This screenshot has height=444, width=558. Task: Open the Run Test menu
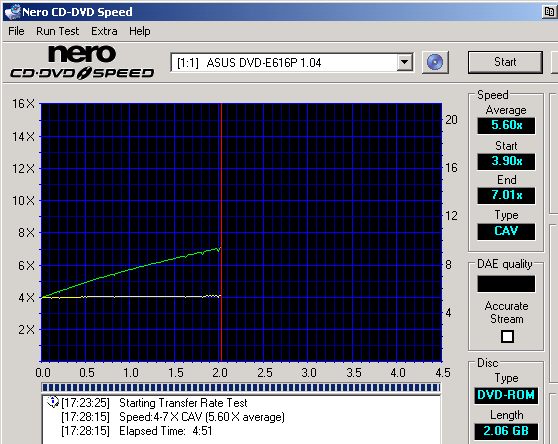tap(58, 31)
